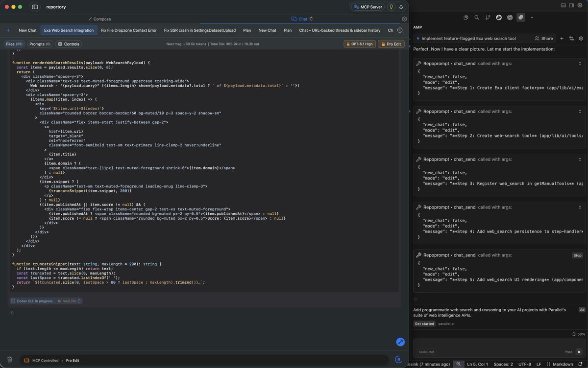
Task: Expand more views chevron in editor toolbar
Action: point(532,18)
